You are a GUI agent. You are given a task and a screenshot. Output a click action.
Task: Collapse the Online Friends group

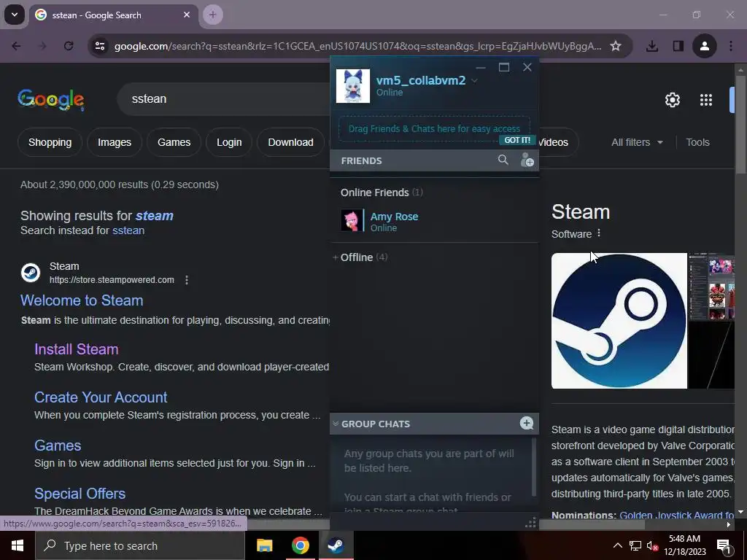[381, 192]
